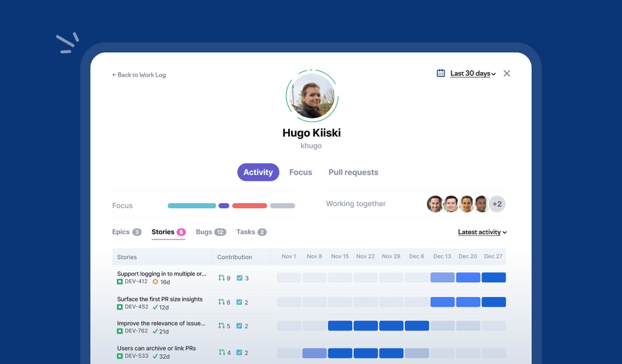This screenshot has height=364, width=622.
Task: Toggle the Activity view pill button
Action: pyautogui.click(x=258, y=172)
